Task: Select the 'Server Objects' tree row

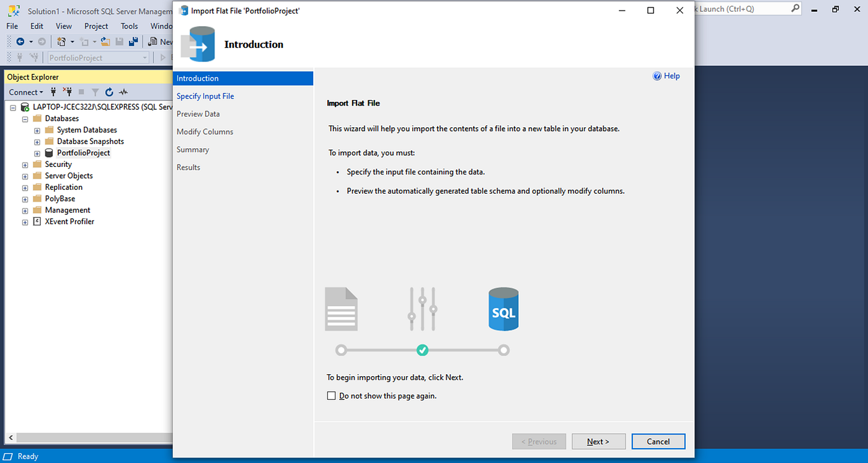Action: [69, 176]
